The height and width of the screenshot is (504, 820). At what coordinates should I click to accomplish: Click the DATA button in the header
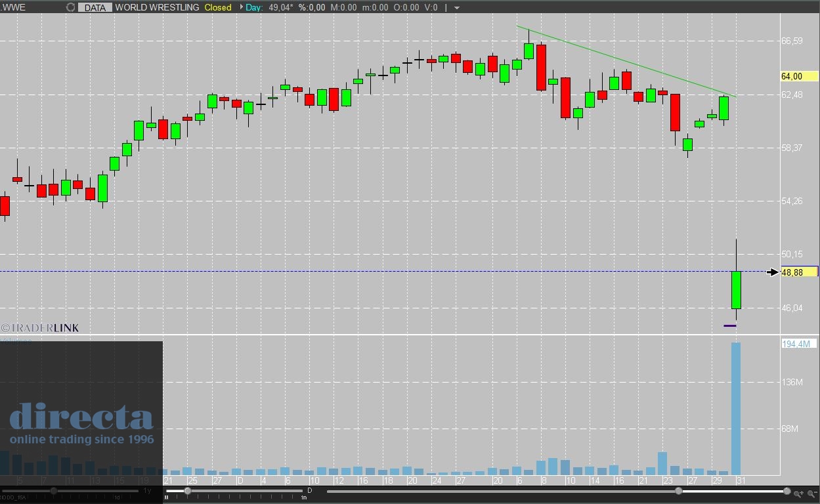click(x=95, y=7)
